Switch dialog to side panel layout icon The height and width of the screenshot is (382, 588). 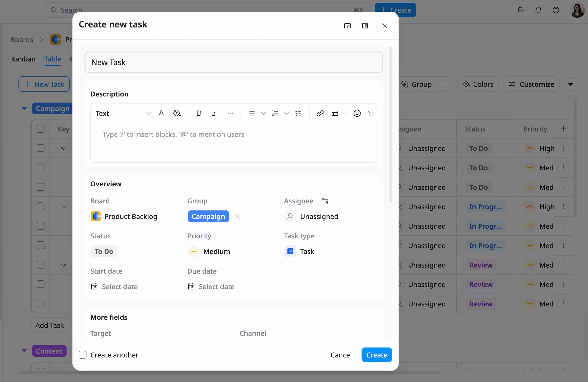point(365,26)
